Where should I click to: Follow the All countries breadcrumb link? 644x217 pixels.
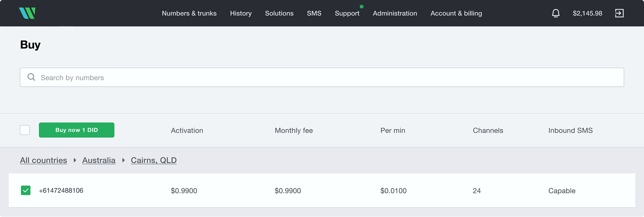(x=43, y=160)
